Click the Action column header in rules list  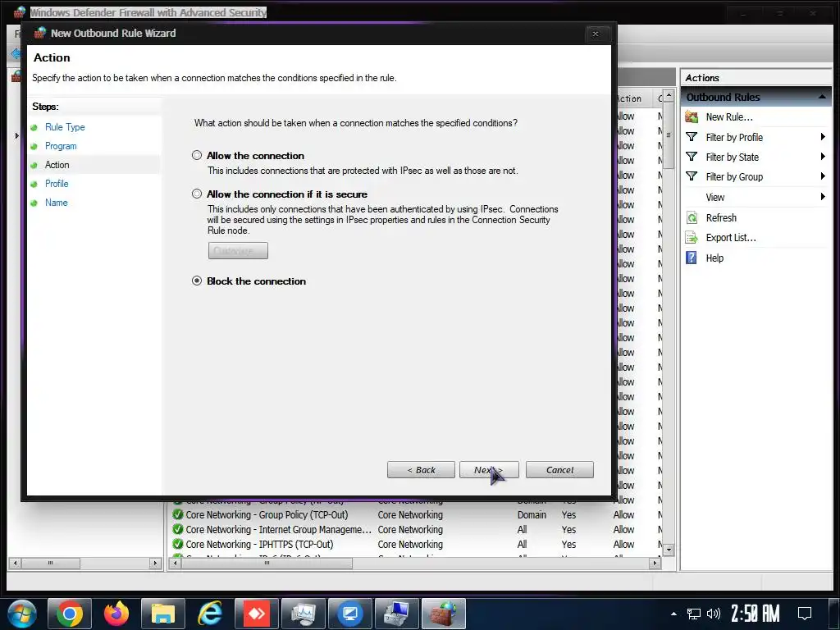click(x=628, y=98)
